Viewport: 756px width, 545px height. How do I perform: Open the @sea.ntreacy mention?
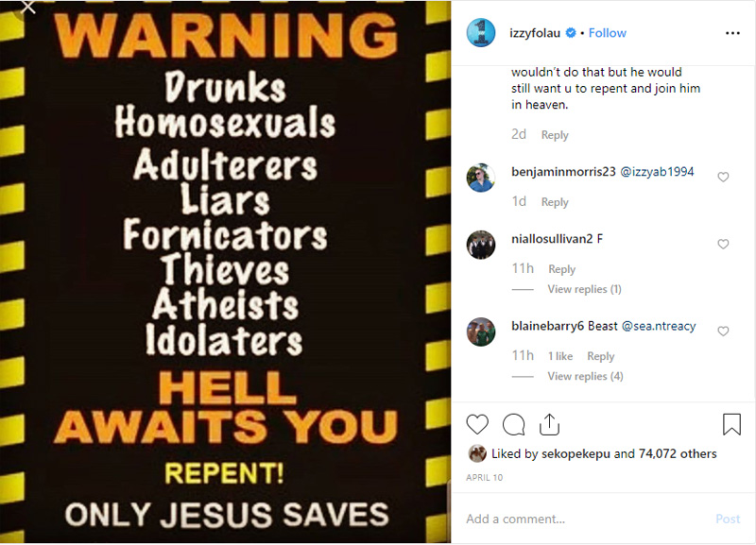(x=659, y=326)
